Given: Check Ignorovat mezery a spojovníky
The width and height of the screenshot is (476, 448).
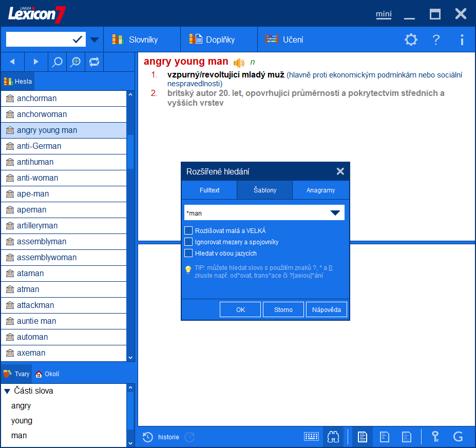Looking at the screenshot, I should point(188,241).
